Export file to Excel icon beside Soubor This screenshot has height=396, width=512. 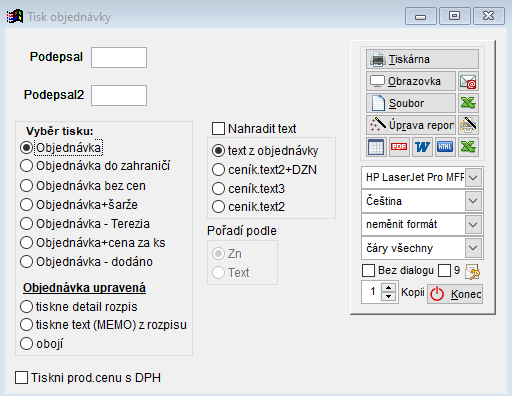pyautogui.click(x=468, y=103)
